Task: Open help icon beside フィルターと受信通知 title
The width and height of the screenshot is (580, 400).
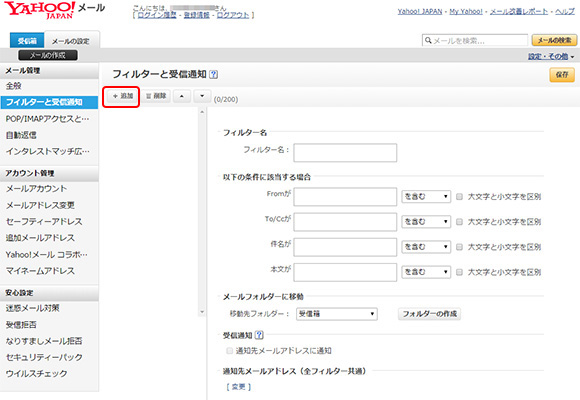Action: (213, 74)
